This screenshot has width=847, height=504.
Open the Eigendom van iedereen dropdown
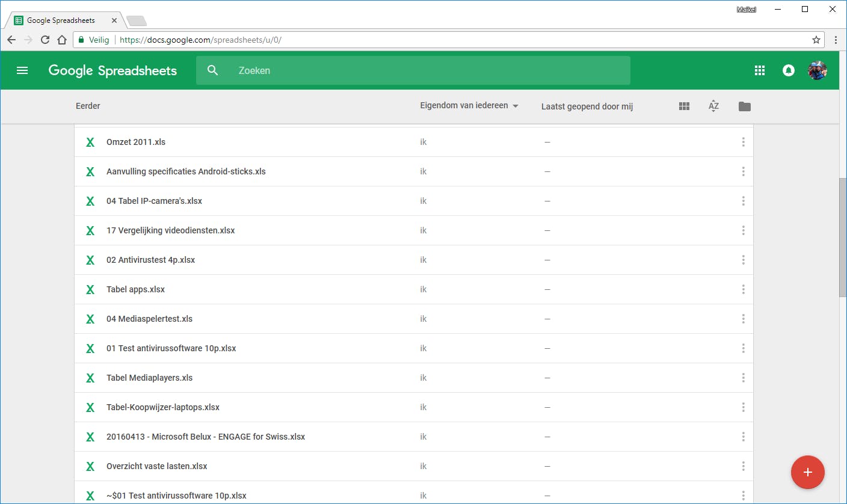pyautogui.click(x=469, y=105)
